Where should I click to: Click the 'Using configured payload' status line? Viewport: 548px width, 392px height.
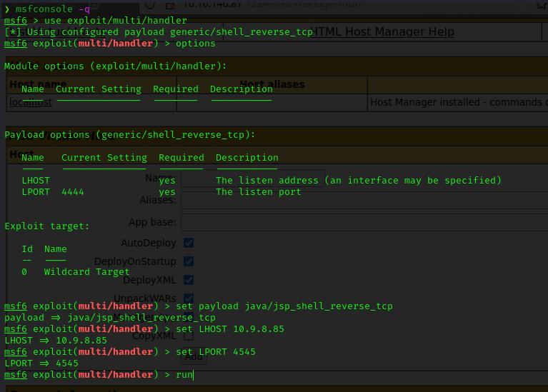(159, 32)
